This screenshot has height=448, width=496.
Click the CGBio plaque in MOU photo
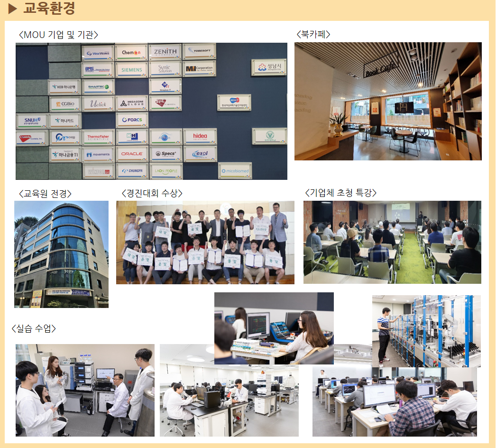65,104
